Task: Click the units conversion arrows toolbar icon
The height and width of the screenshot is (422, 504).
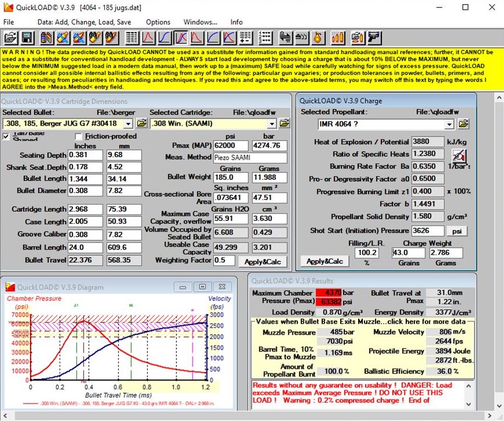Action: click(x=285, y=38)
